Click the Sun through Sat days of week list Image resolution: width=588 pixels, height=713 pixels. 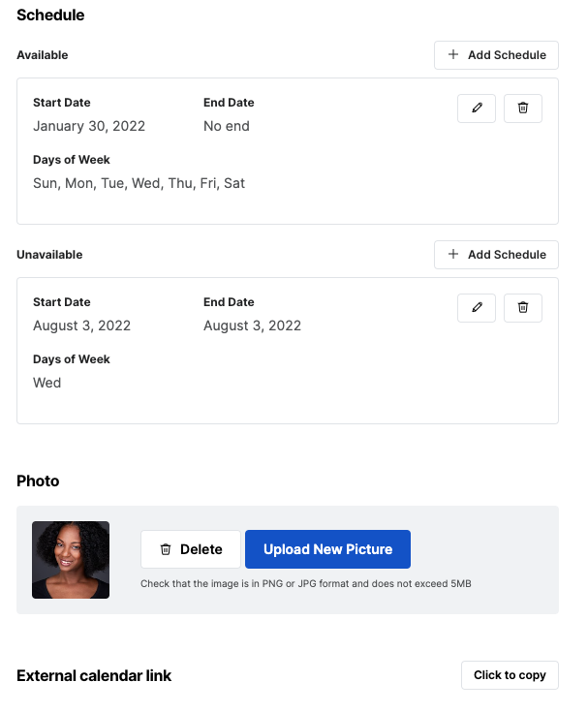139,183
